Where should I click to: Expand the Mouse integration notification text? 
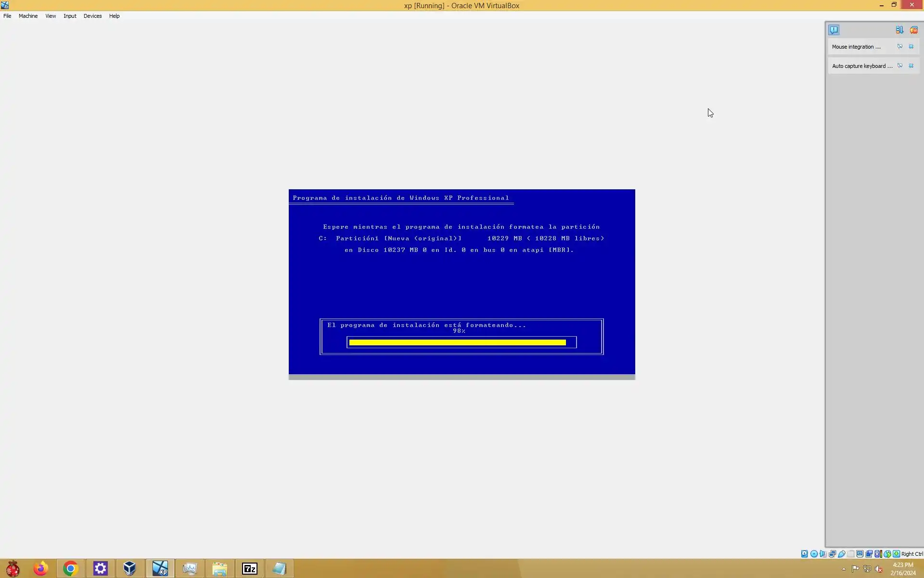click(856, 47)
